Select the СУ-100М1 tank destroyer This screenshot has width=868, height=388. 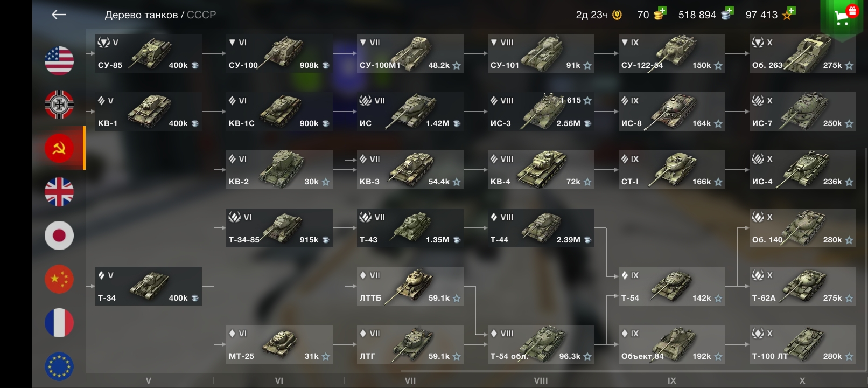(410, 53)
